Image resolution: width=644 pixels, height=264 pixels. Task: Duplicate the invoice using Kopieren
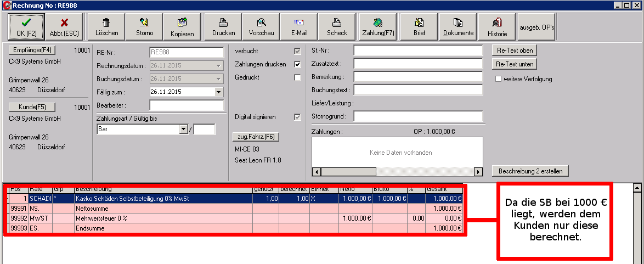182,26
